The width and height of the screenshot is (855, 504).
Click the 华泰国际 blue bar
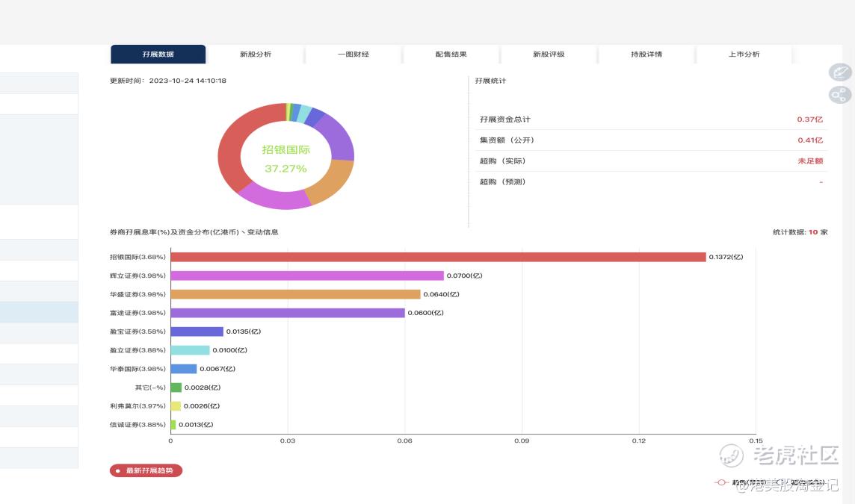(x=184, y=369)
